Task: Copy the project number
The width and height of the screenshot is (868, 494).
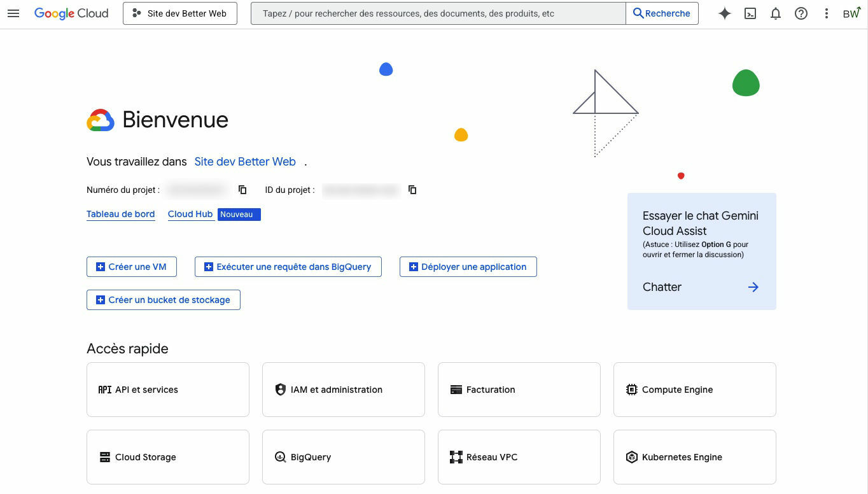Action: 242,190
